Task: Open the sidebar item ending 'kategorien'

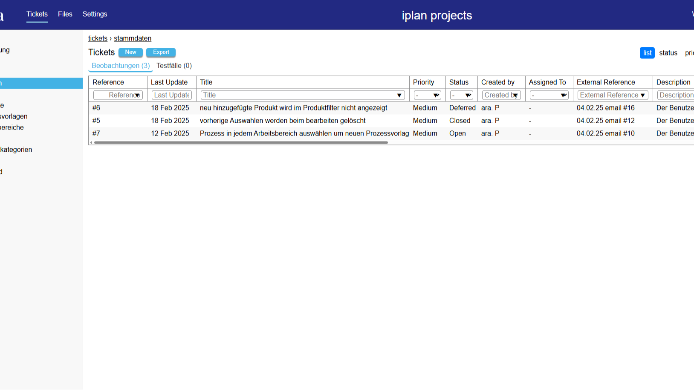Action: 16,150
